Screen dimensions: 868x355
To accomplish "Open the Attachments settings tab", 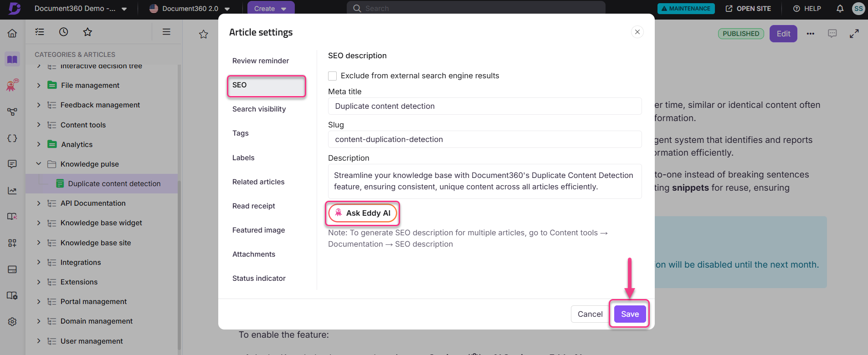I will (x=254, y=254).
